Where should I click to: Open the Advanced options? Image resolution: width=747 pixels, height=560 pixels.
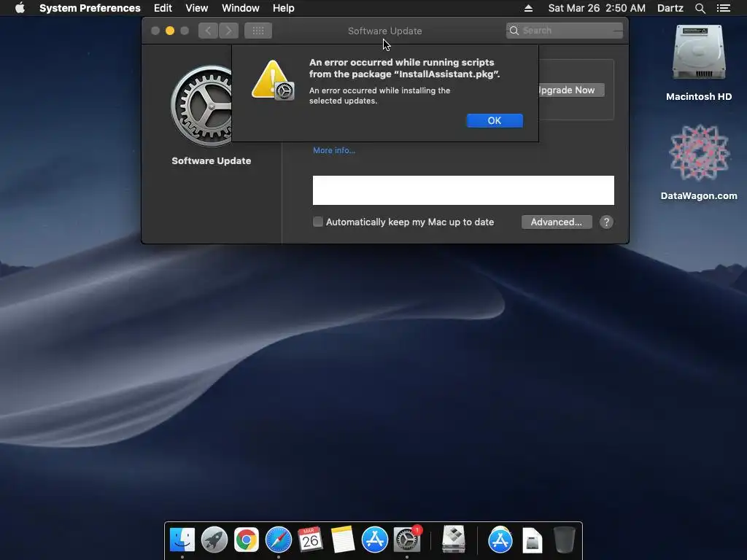557,222
